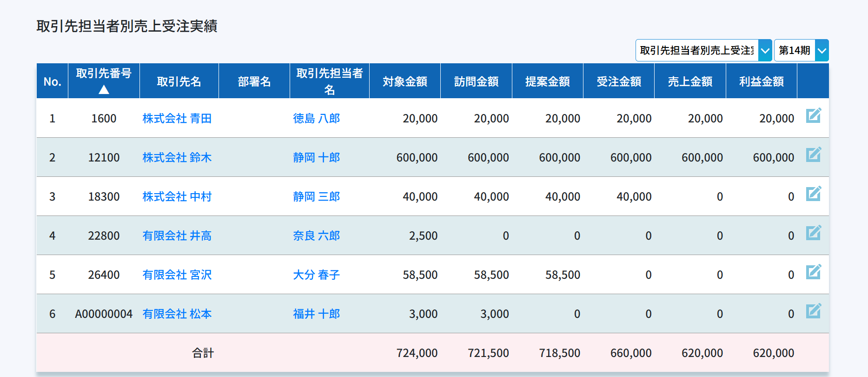Click the ascending sort triangle under 取引先番号
The height and width of the screenshot is (377, 868).
coord(104,89)
